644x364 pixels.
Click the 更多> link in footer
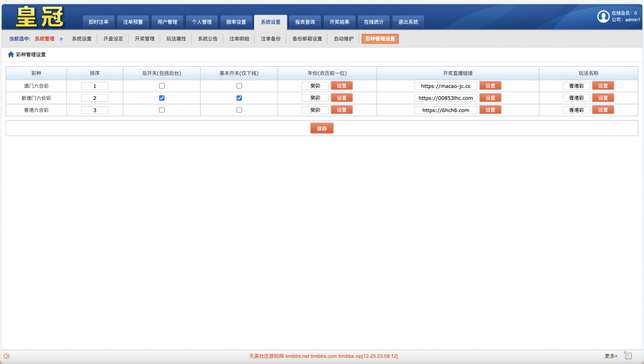[611, 356]
